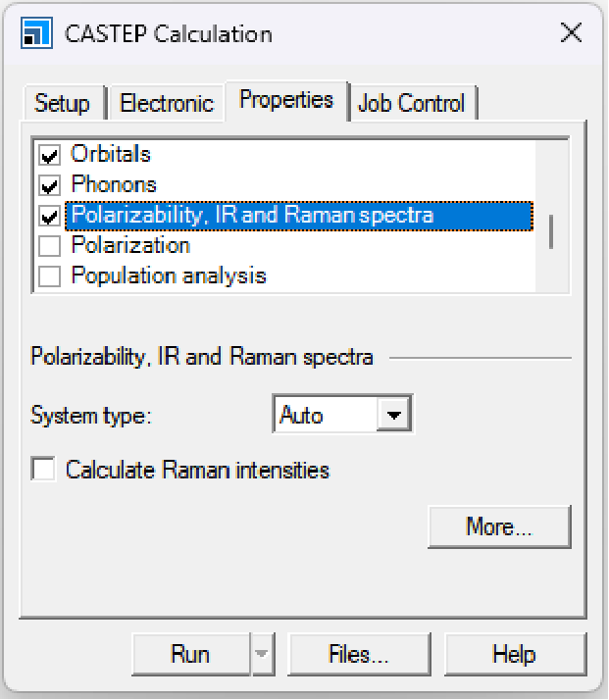The width and height of the screenshot is (609, 700).
Task: Click the Help button
Action: (x=514, y=654)
